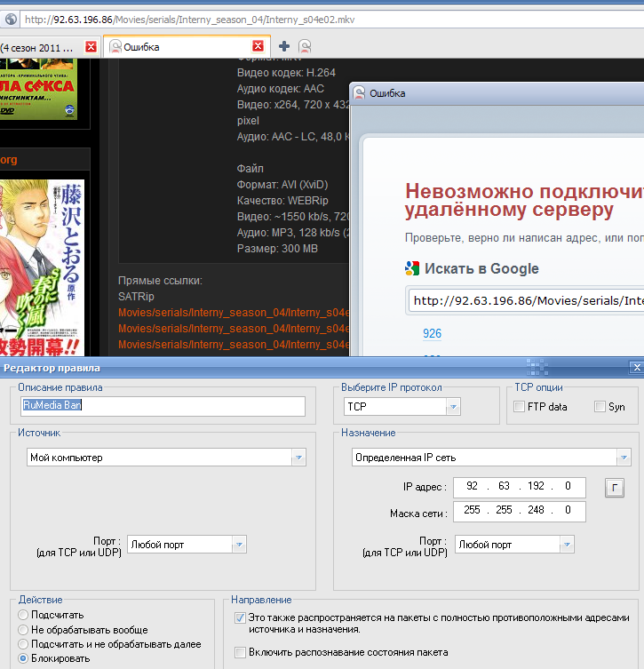Click the orange 'org' link in sidebar

[9, 160]
